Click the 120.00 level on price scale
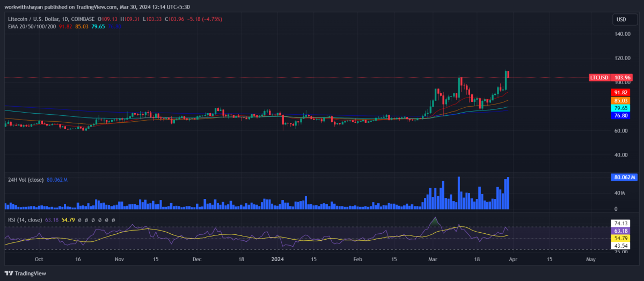Screen dimensions: 644x281 (622, 58)
